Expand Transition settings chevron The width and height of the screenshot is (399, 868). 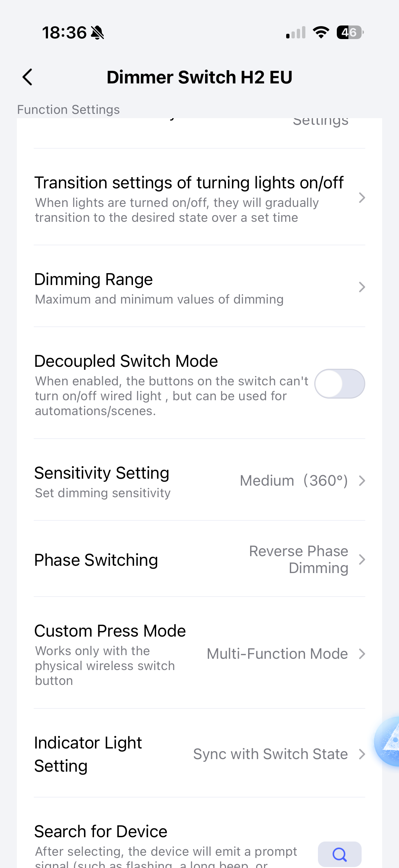click(x=362, y=197)
